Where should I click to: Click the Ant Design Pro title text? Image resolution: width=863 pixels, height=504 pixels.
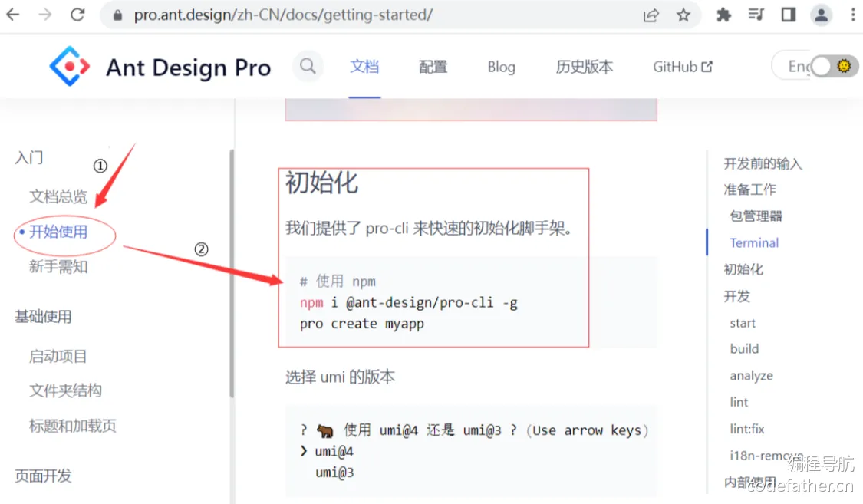[188, 68]
